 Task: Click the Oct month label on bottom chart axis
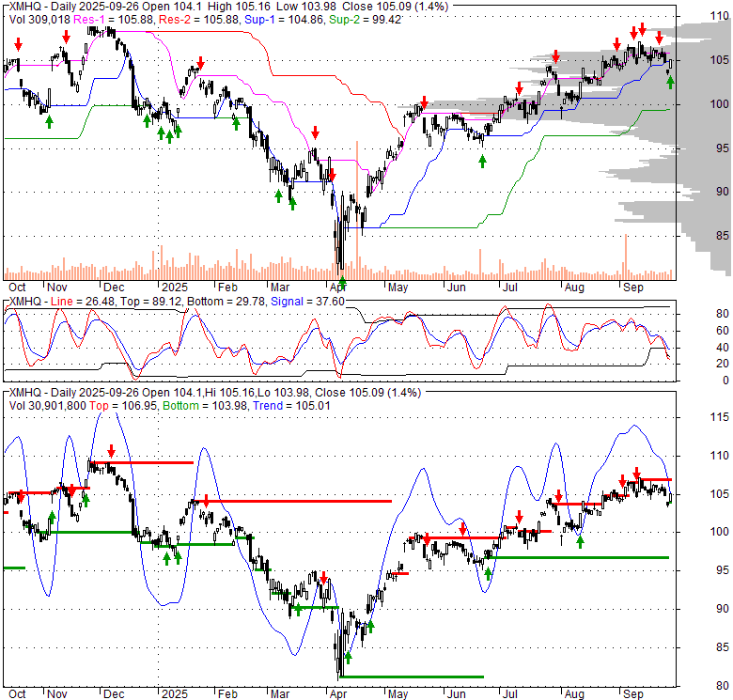[17, 694]
